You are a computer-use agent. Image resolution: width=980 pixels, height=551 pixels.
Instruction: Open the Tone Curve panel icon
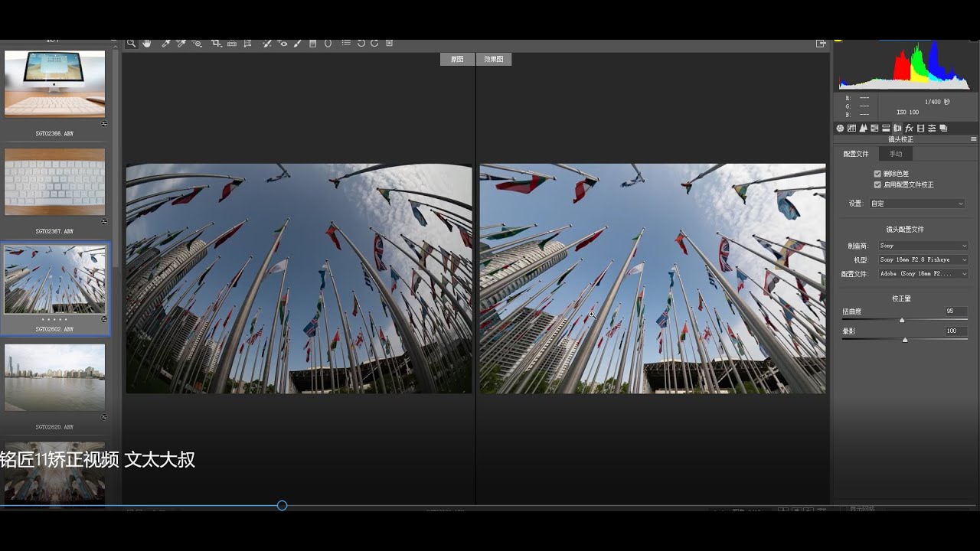coord(851,128)
